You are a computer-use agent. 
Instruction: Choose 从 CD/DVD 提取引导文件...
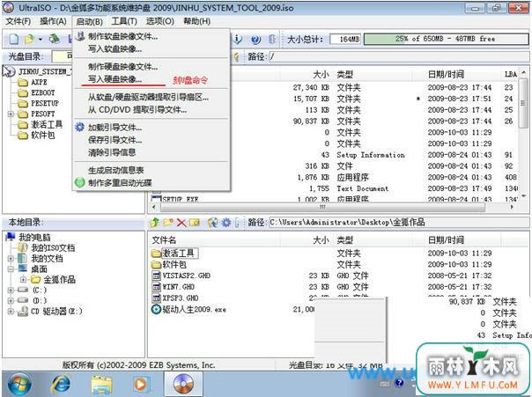click(151, 109)
